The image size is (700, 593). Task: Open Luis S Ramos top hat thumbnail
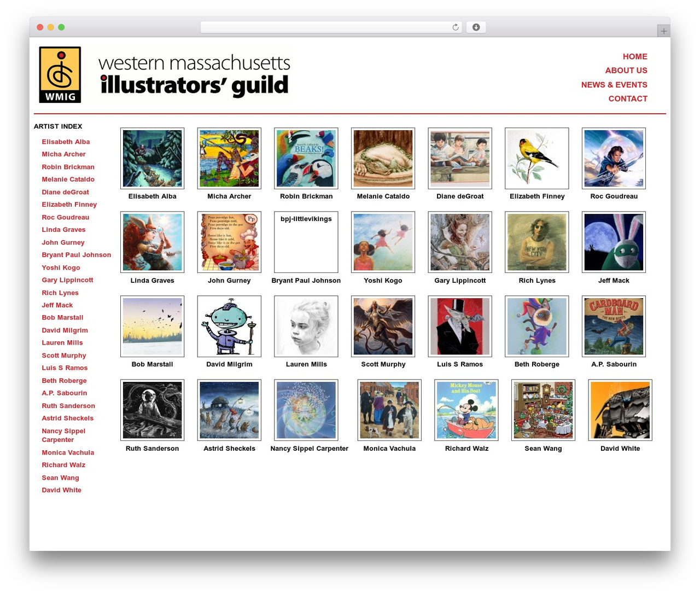[460, 327]
